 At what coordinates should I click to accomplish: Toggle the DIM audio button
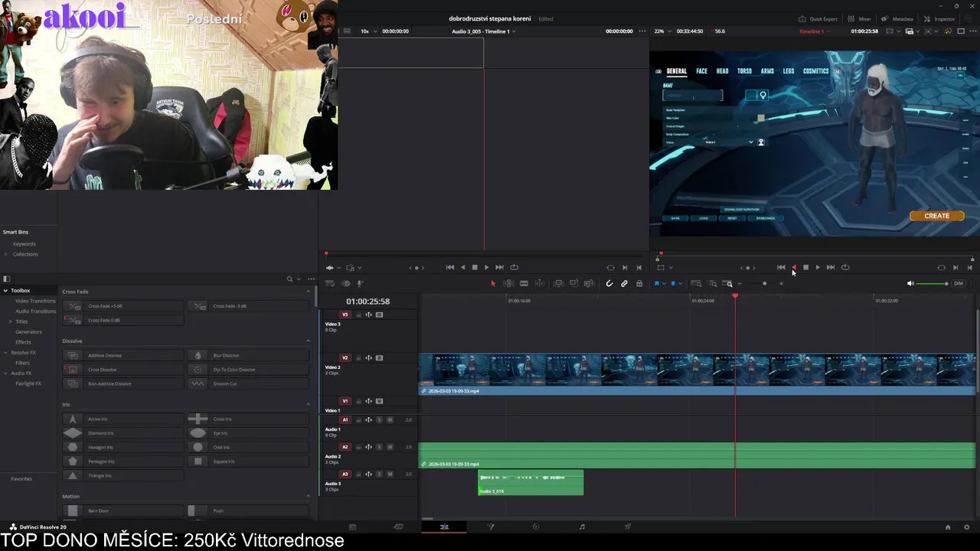click(x=959, y=283)
